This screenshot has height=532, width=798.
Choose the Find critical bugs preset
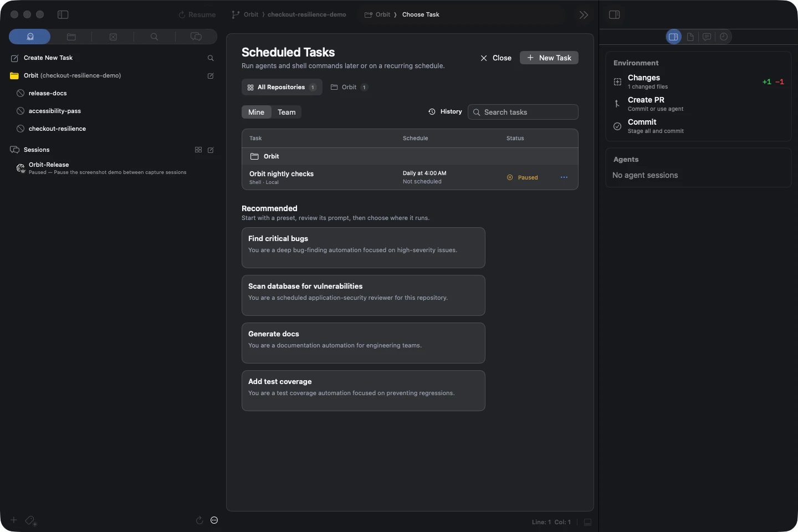364,248
